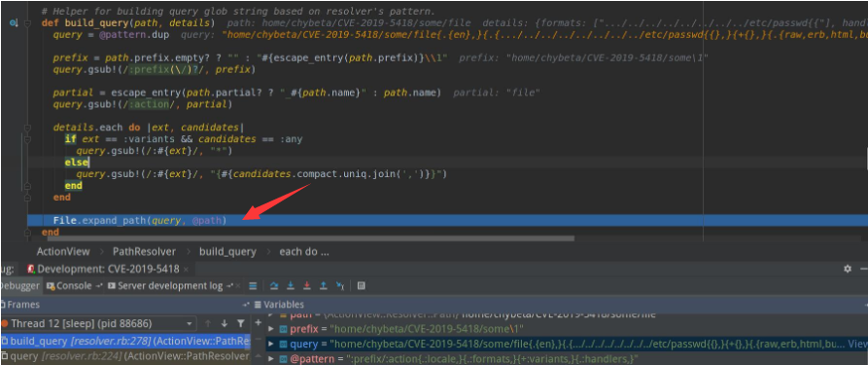Click the blue Step Into icon
The width and height of the screenshot is (868, 365).
pyautogui.click(x=290, y=286)
